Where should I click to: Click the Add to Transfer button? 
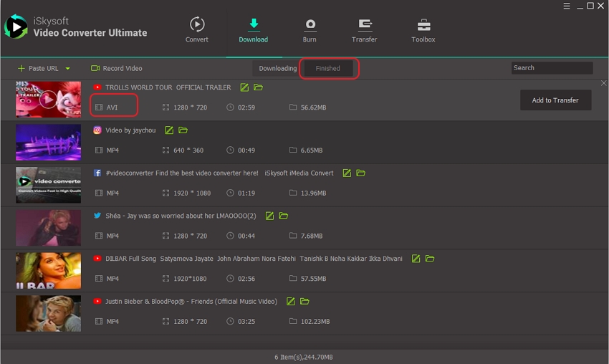click(x=555, y=100)
